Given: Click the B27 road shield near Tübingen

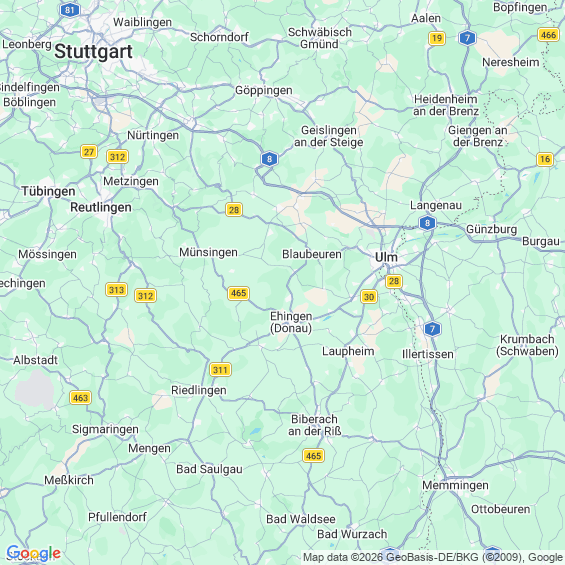Looking at the screenshot, I should tap(89, 152).
